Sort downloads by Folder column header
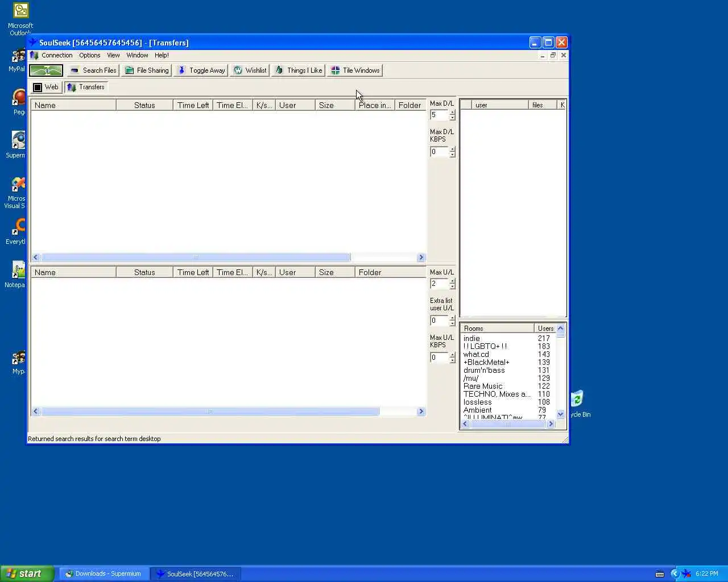 [410, 105]
